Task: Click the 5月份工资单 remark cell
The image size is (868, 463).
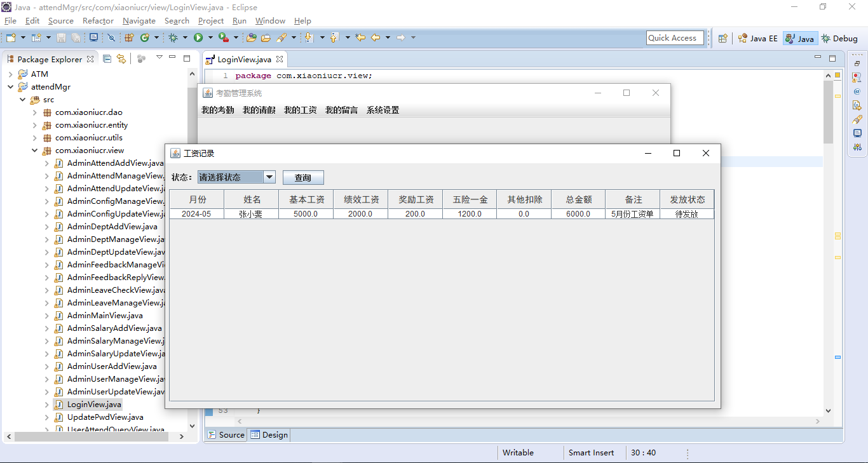Action: 632,214
